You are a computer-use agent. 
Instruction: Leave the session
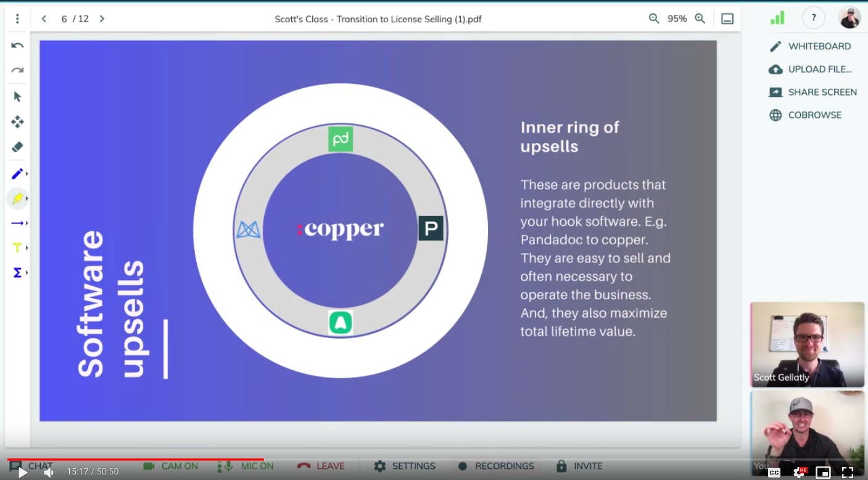click(321, 466)
